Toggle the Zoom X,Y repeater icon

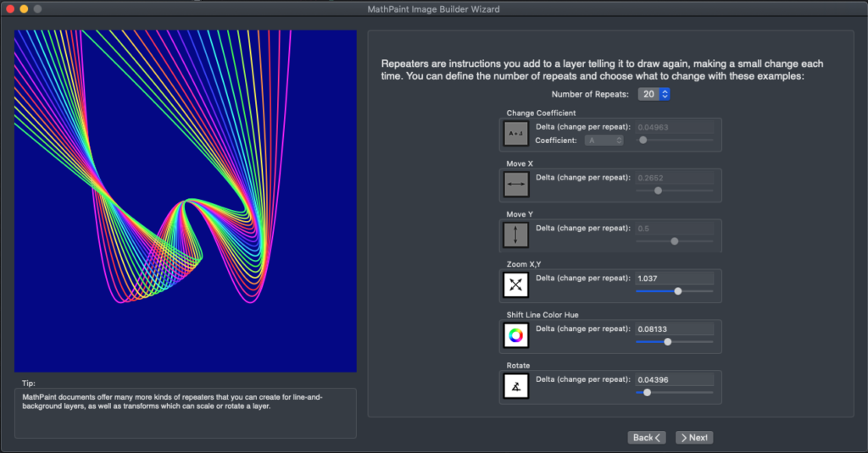point(516,285)
